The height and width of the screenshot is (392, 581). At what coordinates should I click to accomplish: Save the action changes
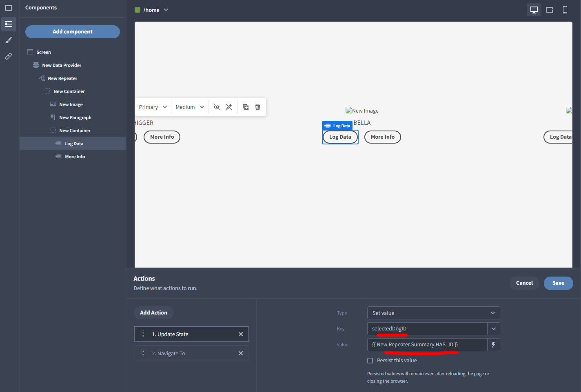tap(558, 283)
